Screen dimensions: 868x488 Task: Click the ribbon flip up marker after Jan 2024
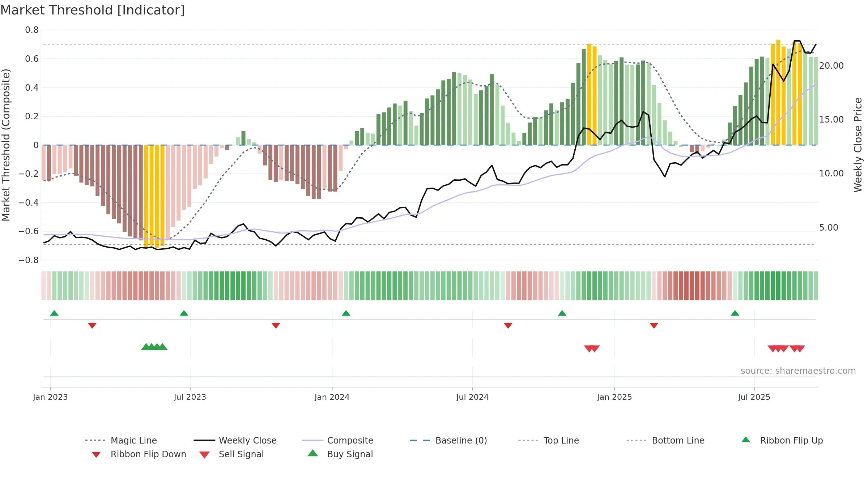(346, 313)
